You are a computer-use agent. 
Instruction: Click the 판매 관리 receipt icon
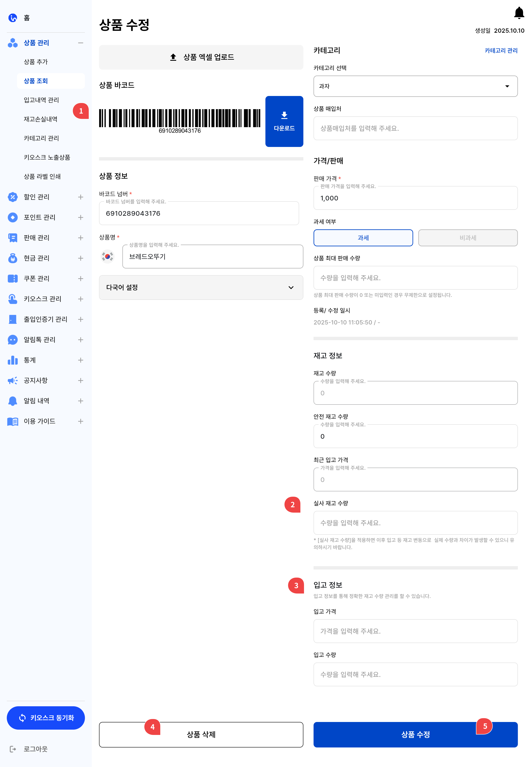[x=13, y=238]
